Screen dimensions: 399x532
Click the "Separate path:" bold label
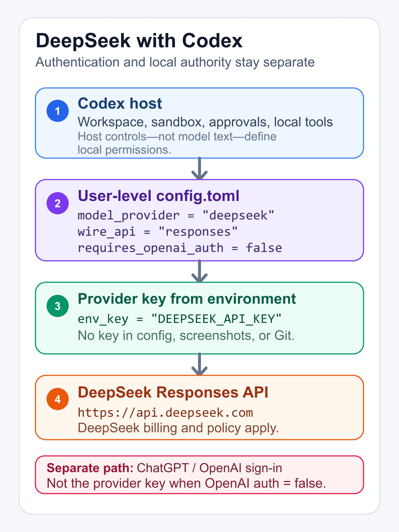[90, 468]
